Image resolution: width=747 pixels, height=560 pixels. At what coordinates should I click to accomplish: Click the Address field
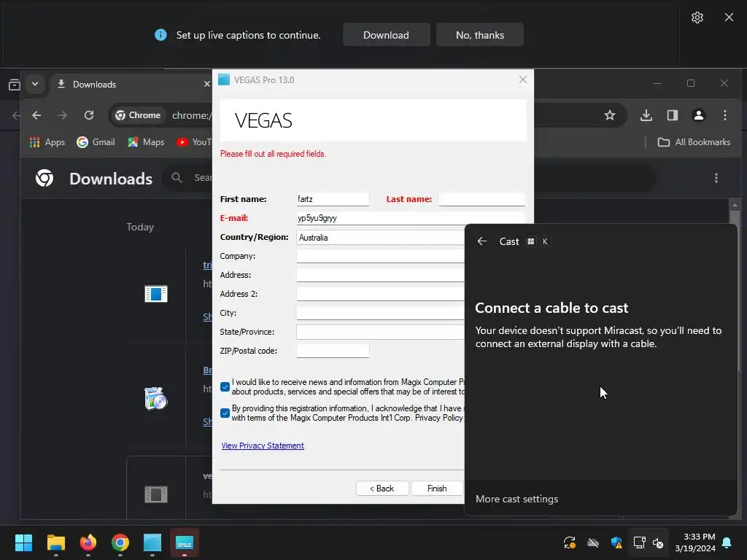(x=380, y=275)
